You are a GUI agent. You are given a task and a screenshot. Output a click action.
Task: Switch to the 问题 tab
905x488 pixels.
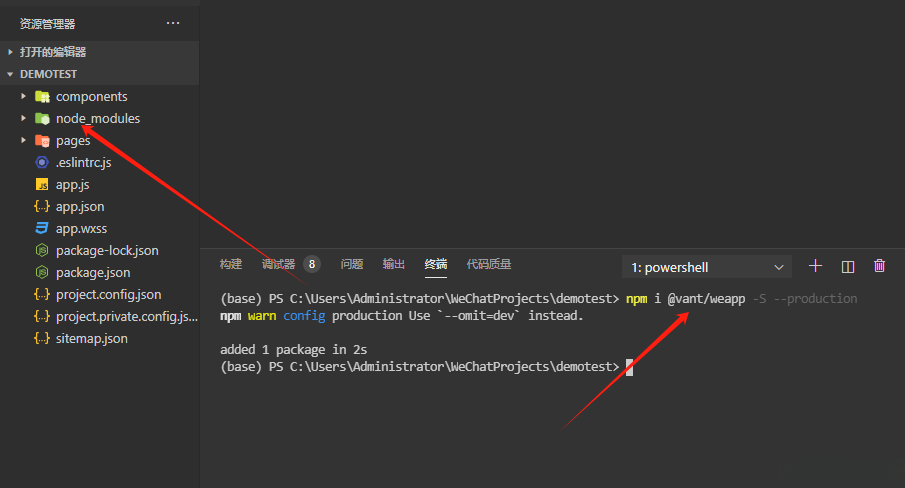click(351, 264)
